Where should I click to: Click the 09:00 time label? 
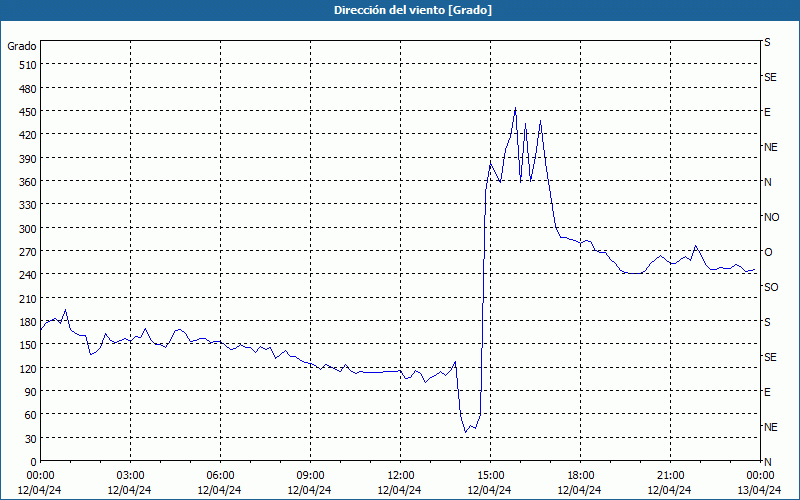pyautogui.click(x=310, y=476)
